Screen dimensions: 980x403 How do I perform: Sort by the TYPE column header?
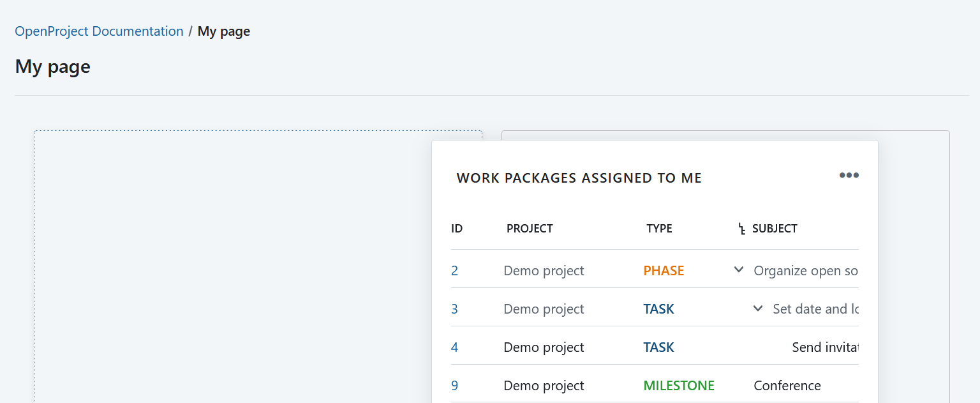[659, 228]
